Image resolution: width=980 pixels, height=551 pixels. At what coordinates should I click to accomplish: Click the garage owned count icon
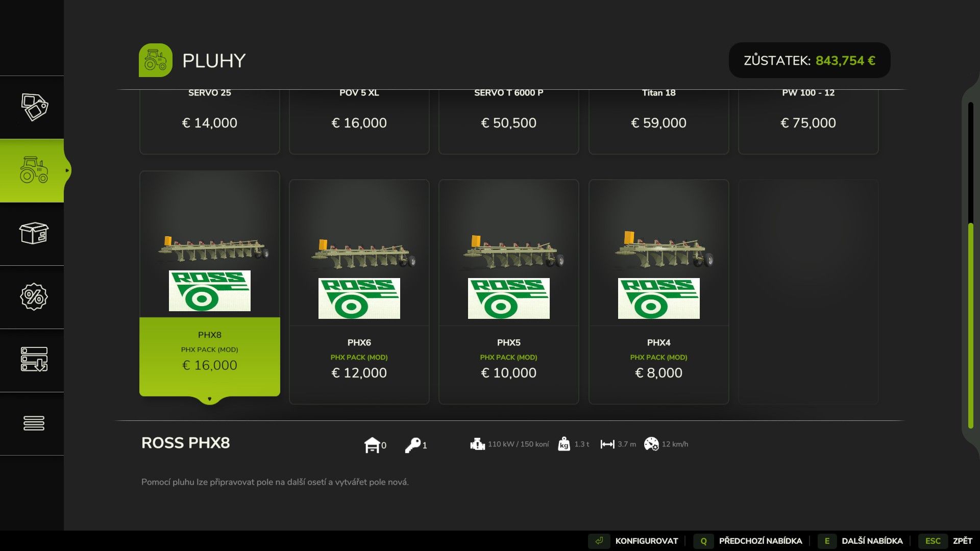click(372, 445)
